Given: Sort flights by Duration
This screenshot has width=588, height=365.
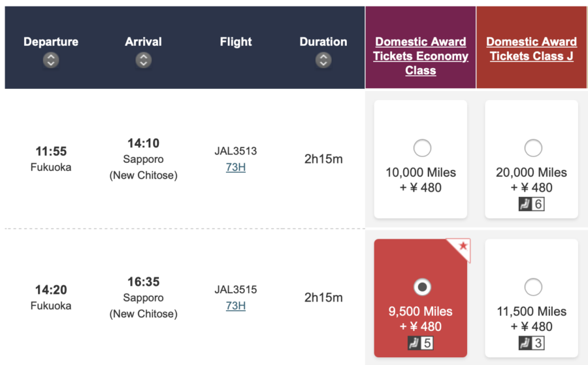Looking at the screenshot, I should 323,61.
